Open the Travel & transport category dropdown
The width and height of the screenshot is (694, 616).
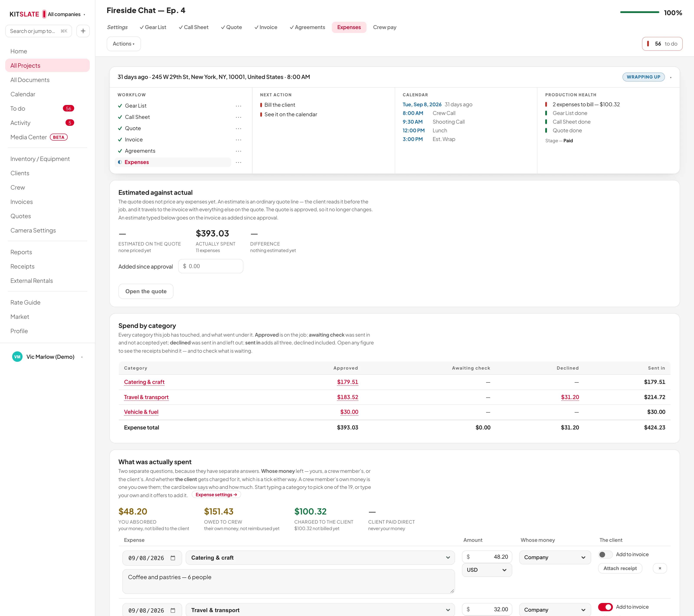point(320,610)
